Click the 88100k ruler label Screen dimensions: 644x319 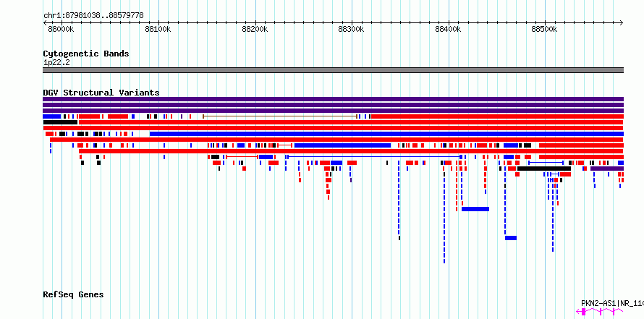pos(158,30)
